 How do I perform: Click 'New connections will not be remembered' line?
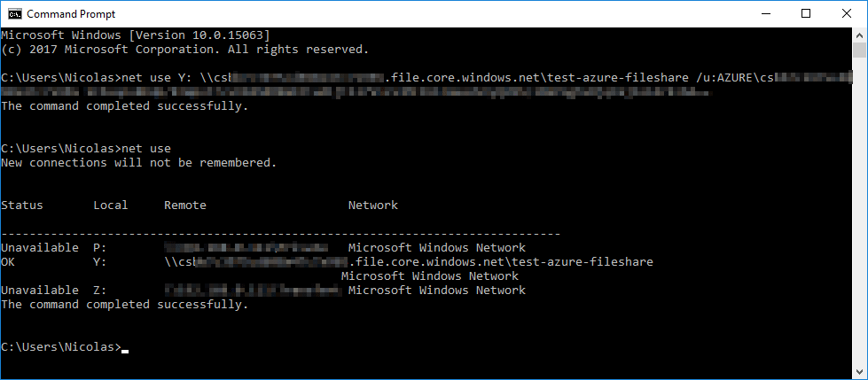[138, 163]
